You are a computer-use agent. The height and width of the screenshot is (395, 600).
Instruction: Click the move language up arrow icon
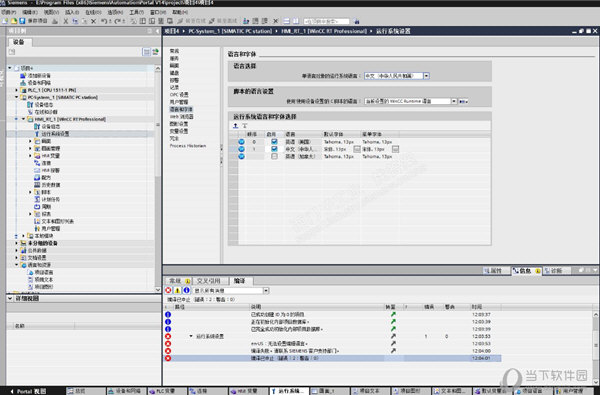pos(235,126)
